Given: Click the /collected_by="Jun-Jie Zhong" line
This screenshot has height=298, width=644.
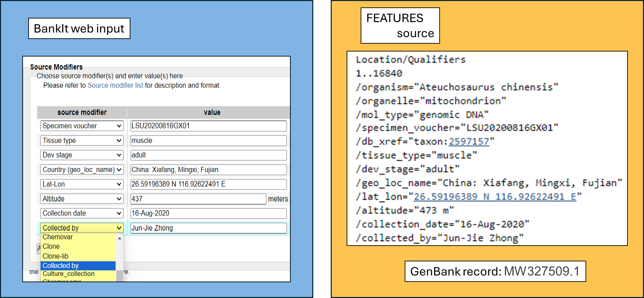Looking at the screenshot, I should [440, 238].
